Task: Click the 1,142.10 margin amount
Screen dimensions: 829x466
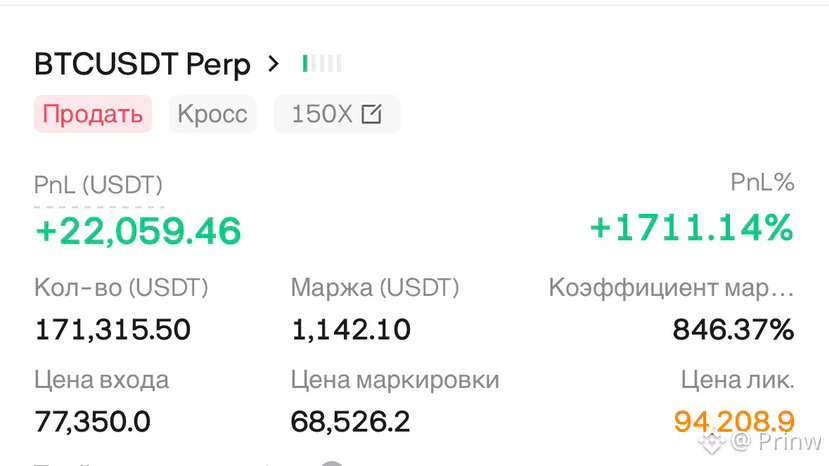Action: coord(351,330)
